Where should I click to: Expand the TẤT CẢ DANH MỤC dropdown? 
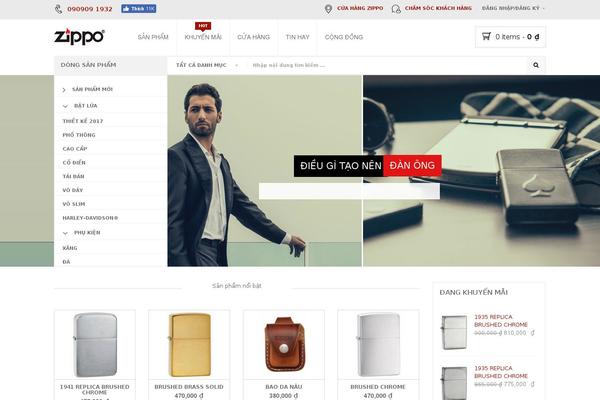coord(207,65)
